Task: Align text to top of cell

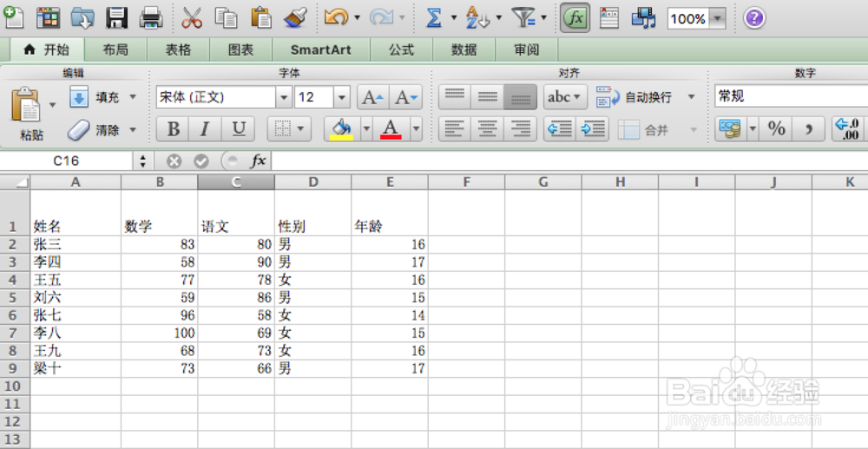Action: tap(455, 97)
